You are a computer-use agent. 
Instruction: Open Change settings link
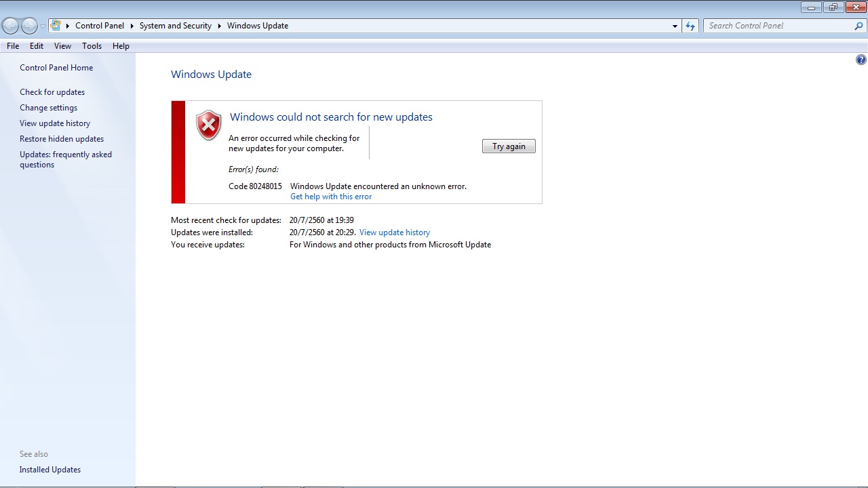point(48,108)
